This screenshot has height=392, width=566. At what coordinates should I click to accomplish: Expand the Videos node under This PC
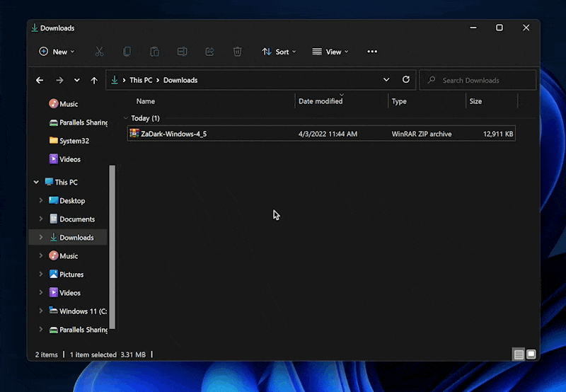coord(41,292)
